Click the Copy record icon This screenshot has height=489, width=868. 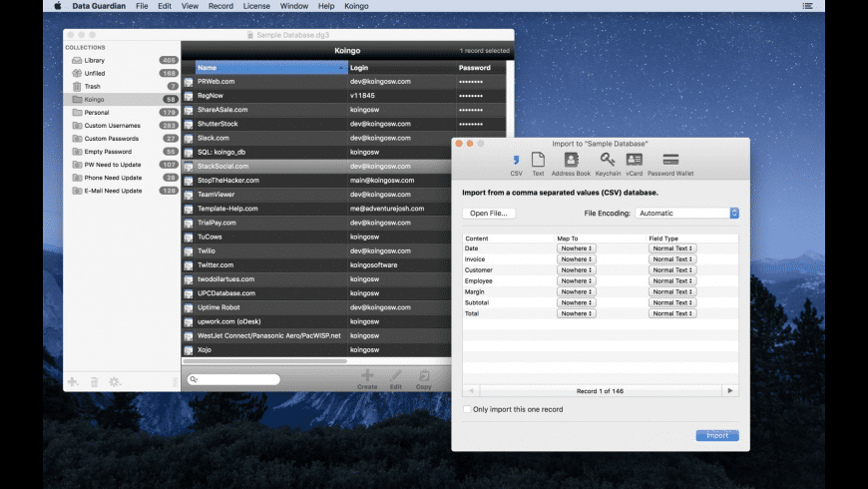(x=424, y=375)
